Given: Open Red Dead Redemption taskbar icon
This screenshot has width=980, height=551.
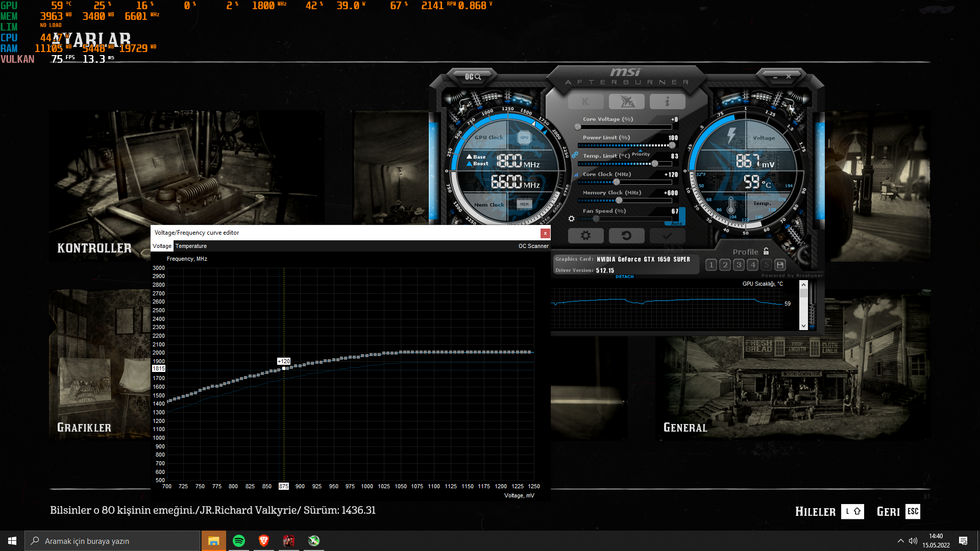Looking at the screenshot, I should pos(288,541).
